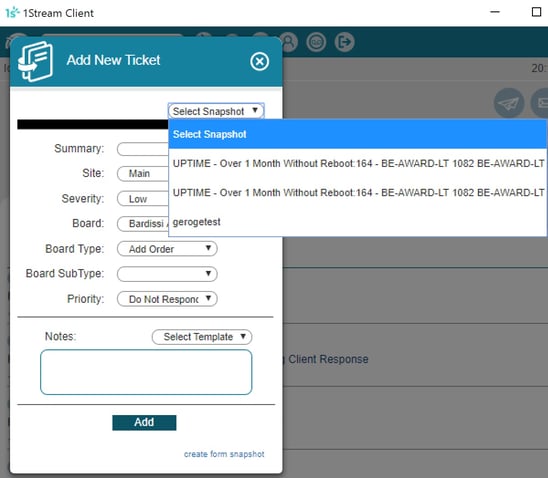Click the round face icon in toolbar
548x478 pixels.
click(316, 42)
